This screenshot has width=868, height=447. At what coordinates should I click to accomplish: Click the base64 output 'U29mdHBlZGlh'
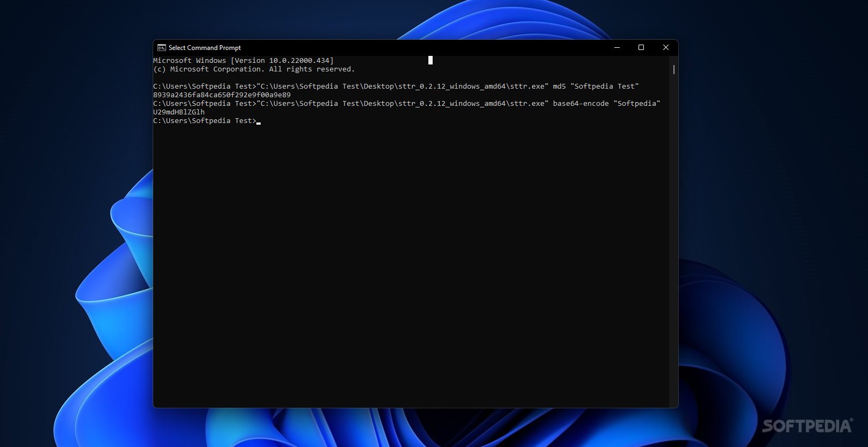[179, 112]
